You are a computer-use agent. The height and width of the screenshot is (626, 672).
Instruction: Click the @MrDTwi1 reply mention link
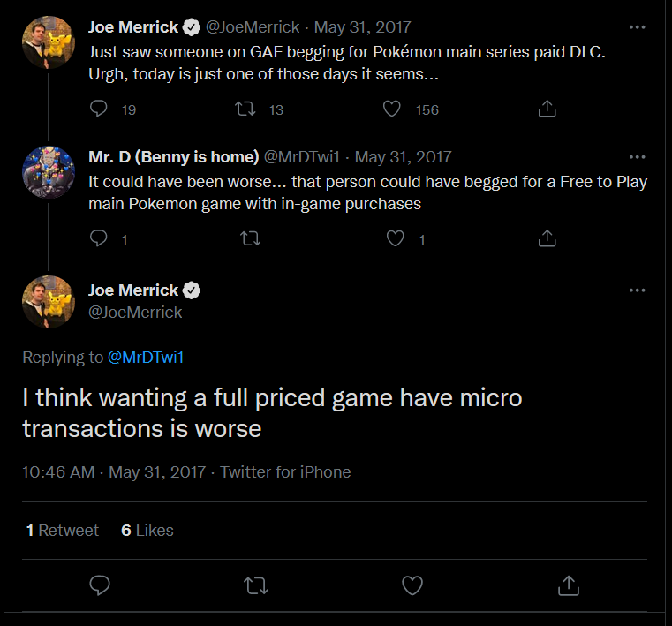click(x=146, y=358)
